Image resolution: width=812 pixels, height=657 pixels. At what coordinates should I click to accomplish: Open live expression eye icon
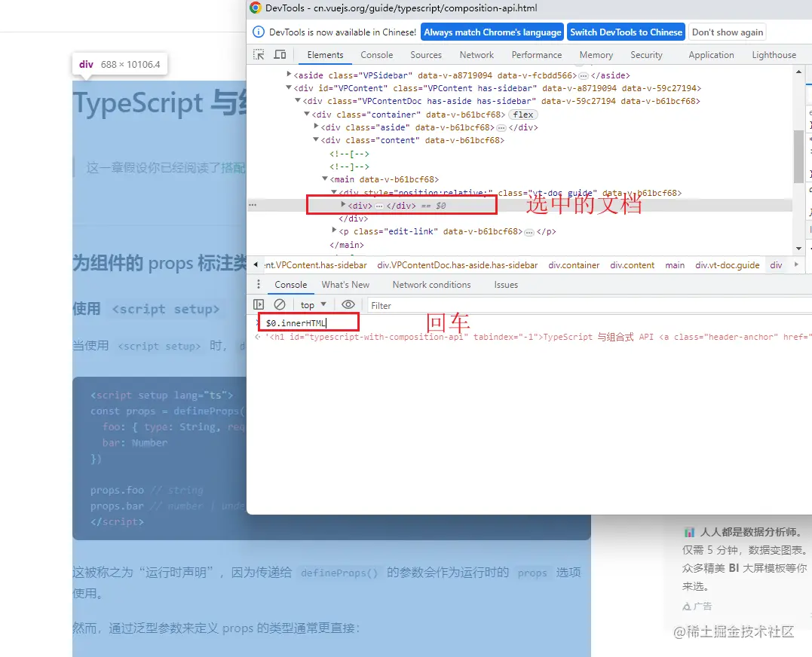click(x=348, y=304)
